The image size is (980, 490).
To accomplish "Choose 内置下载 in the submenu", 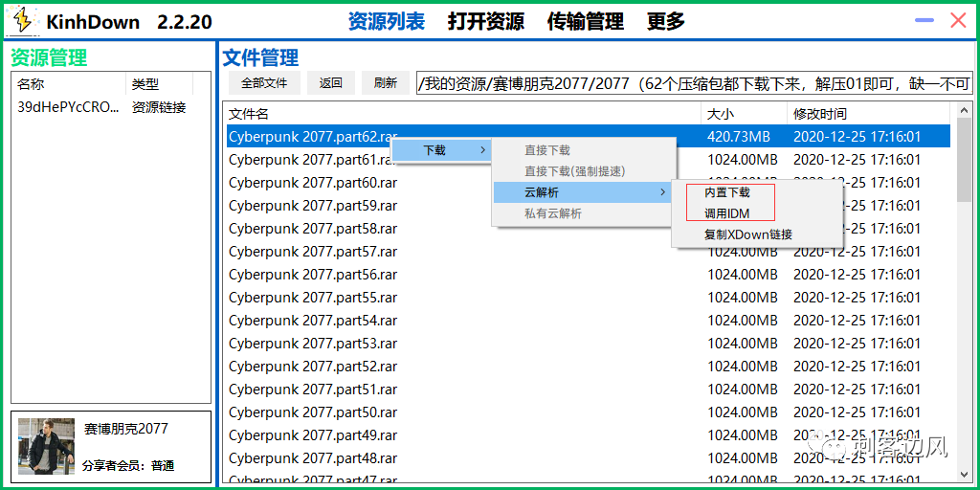I will (x=727, y=192).
